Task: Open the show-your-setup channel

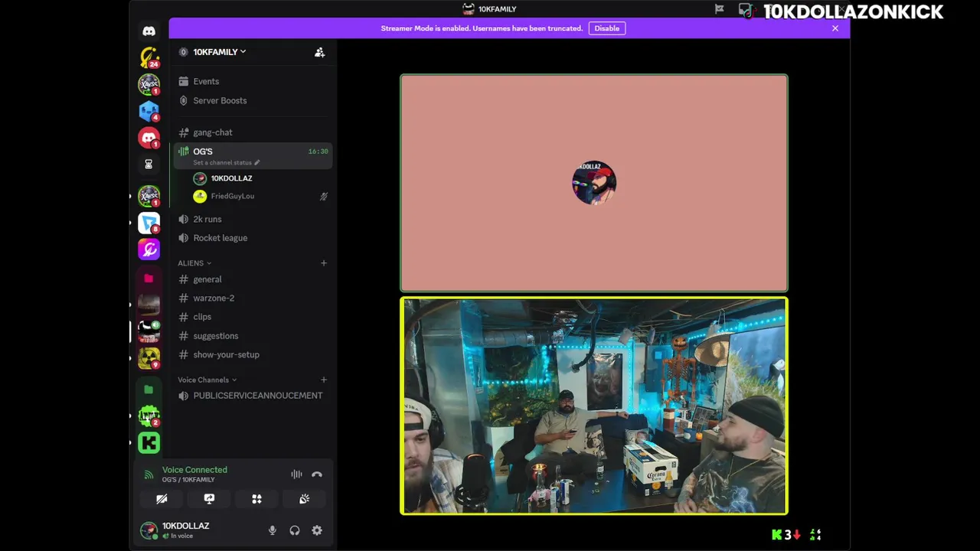Action: point(253,354)
